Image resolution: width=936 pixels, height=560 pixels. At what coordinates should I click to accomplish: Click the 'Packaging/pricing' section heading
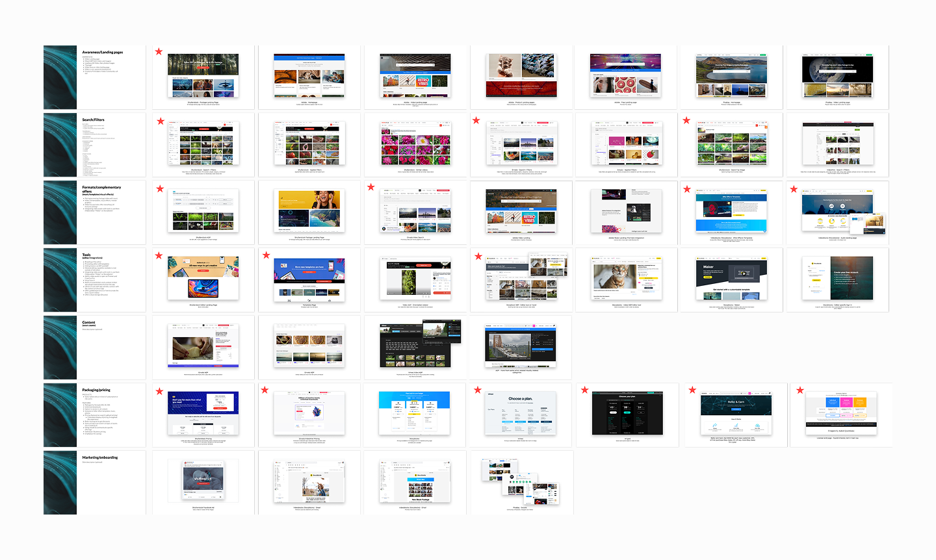(x=96, y=390)
